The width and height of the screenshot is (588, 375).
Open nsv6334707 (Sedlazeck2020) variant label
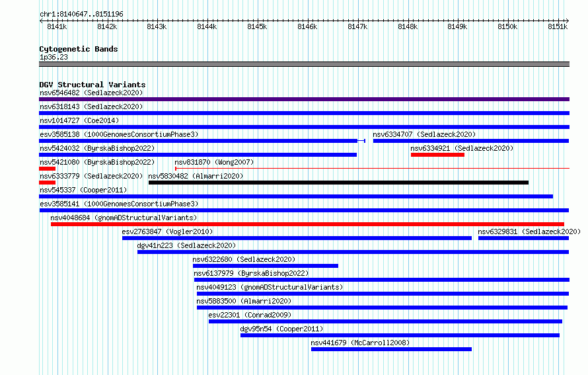[424, 134]
